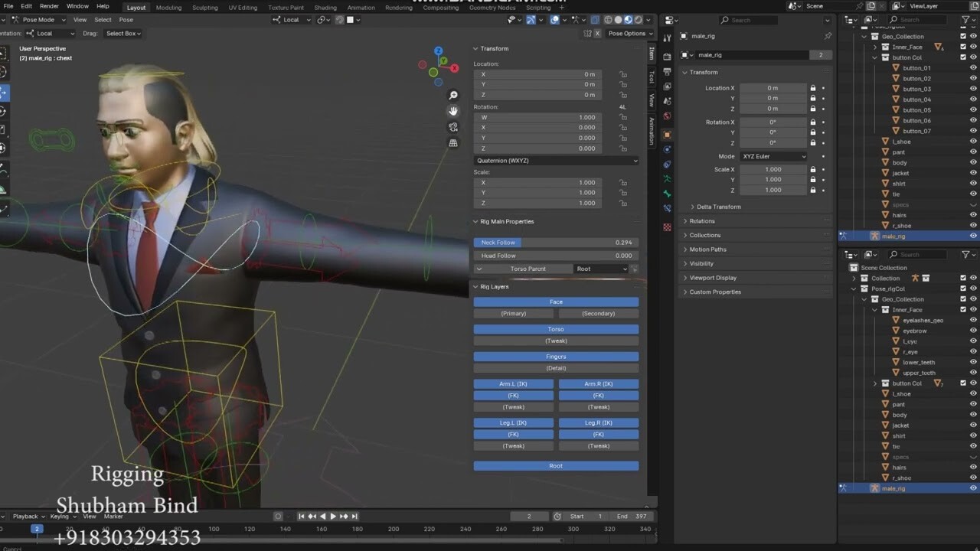This screenshot has width=980, height=551.
Task: Adjust the Neck Follow slider
Action: click(556, 242)
